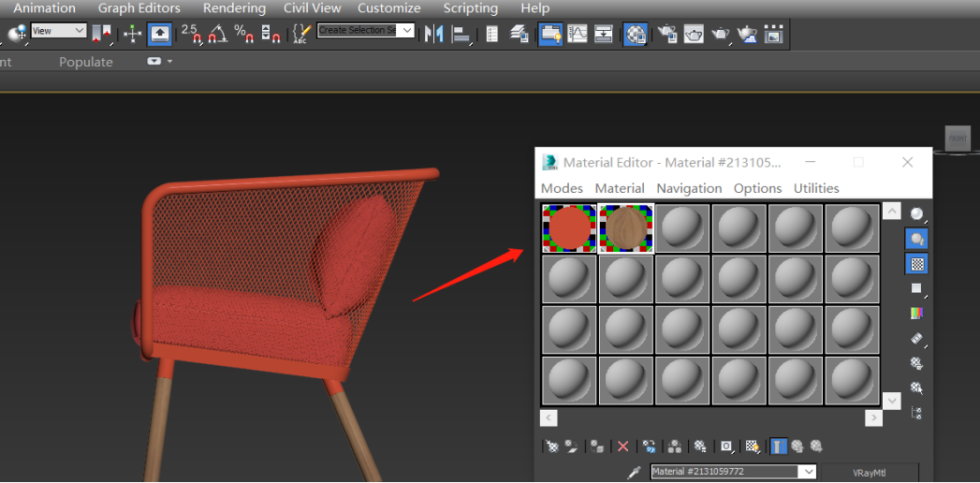Click Assign Material to Selection icon
The image size is (980, 483).
pyautogui.click(x=597, y=447)
